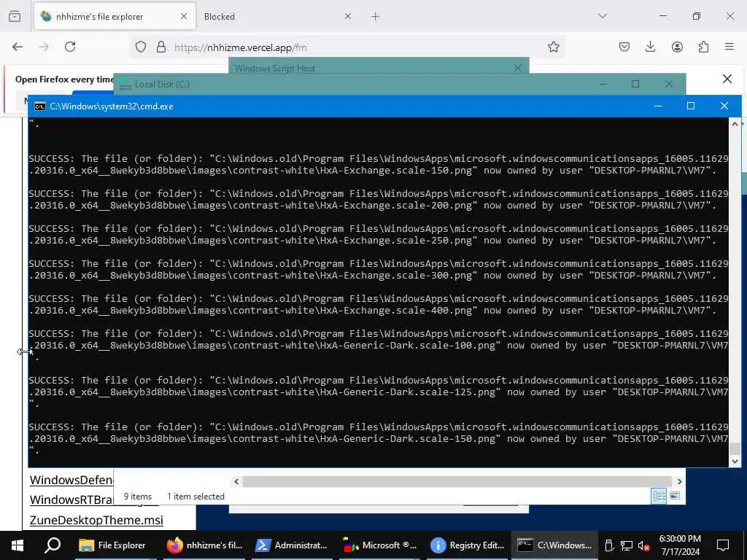Click cmd vertical scrollbar thumb

(x=735, y=448)
